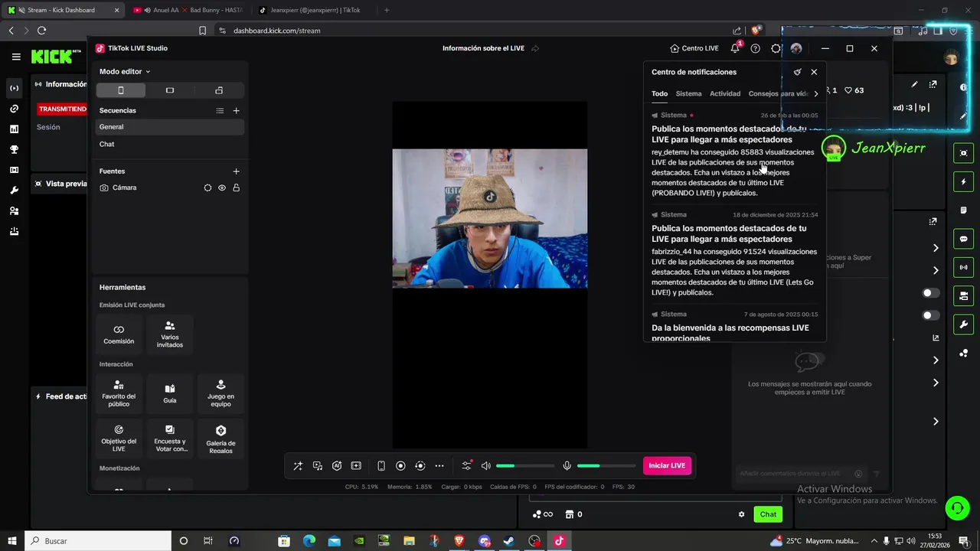
Task: Click the AI hexagon icon in bottom toolbar
Action: [x=337, y=465]
